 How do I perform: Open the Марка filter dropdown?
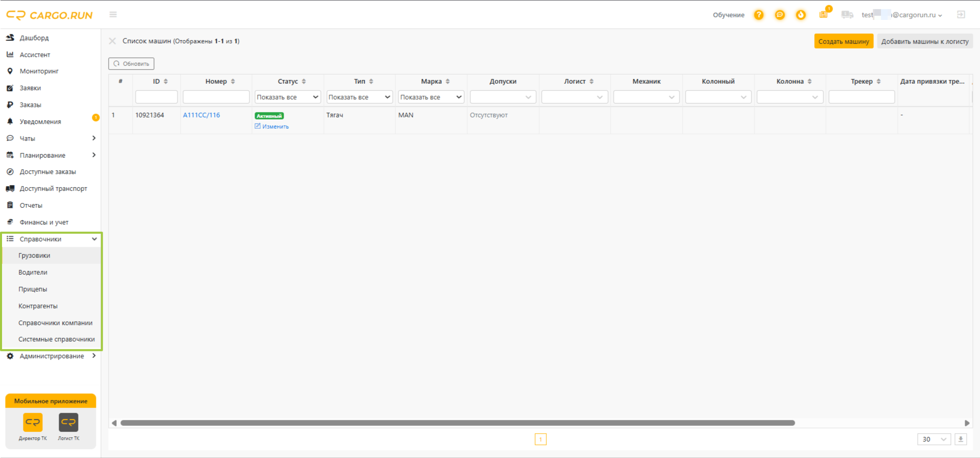pyautogui.click(x=431, y=97)
